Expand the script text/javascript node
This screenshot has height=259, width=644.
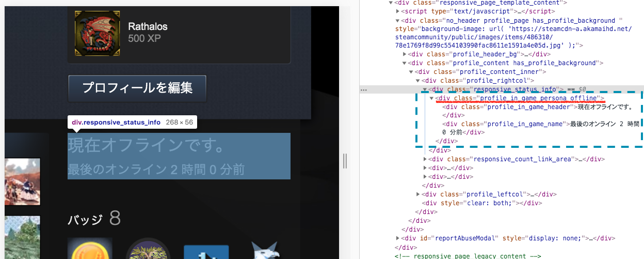398,11
